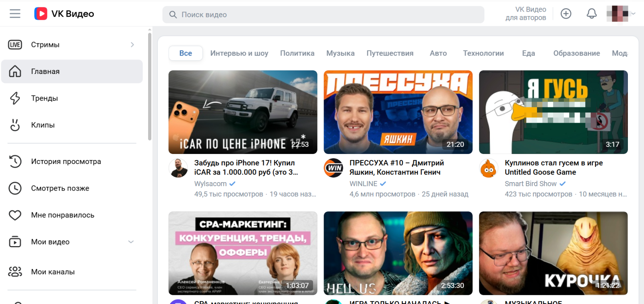Open Смотреть позже in sidebar
644x304 pixels.
coord(60,188)
